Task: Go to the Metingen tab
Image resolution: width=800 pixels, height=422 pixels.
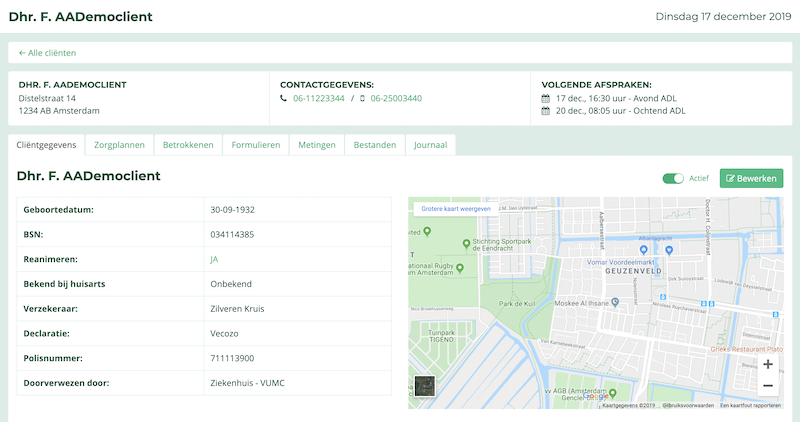Action: (316, 145)
